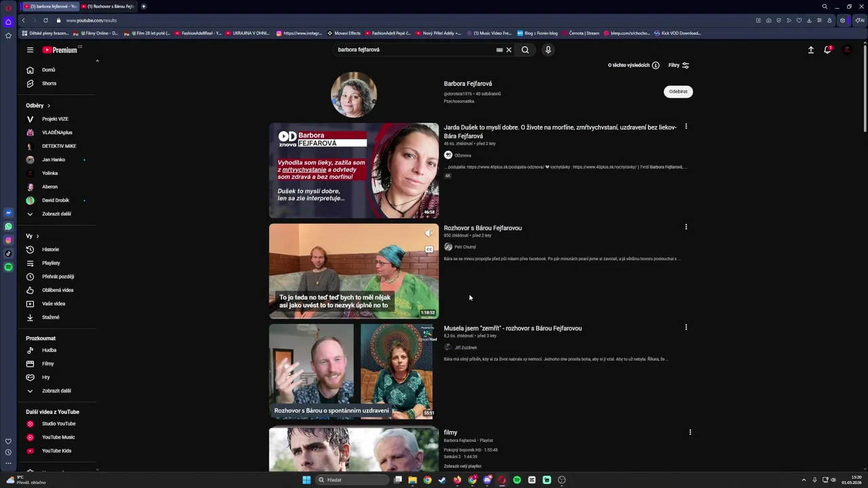Expand the Vy section
The image size is (868, 488).
(x=33, y=236)
